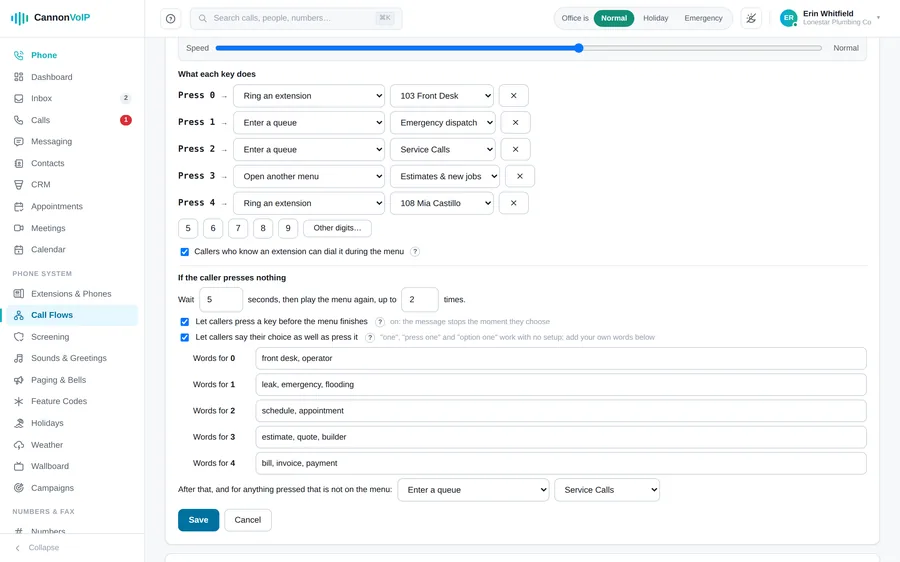Click the Words for 1 text field
Viewport: 900px width, 562px height.
tap(561, 385)
